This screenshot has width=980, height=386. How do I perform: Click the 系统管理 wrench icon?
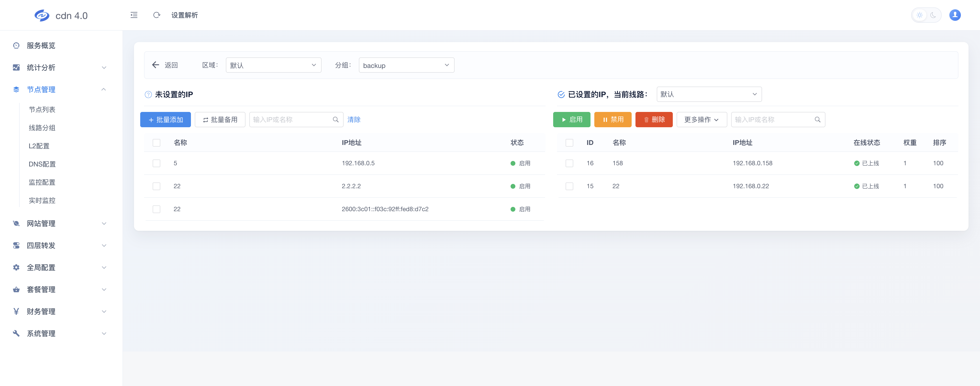(x=16, y=334)
